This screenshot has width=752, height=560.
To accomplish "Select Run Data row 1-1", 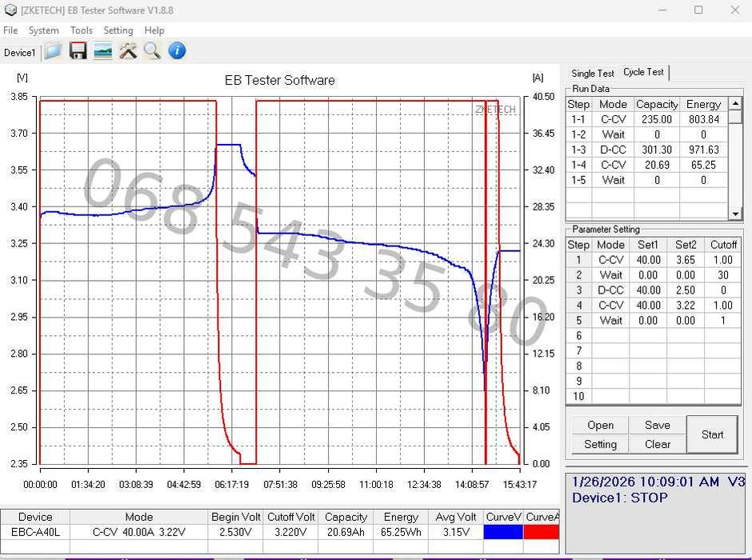I will tap(647, 119).
